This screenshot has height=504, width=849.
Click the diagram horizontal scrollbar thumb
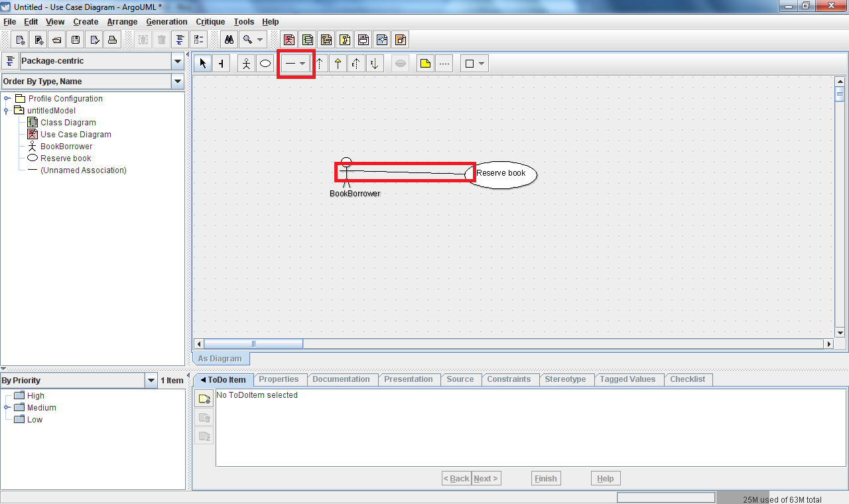(x=253, y=344)
